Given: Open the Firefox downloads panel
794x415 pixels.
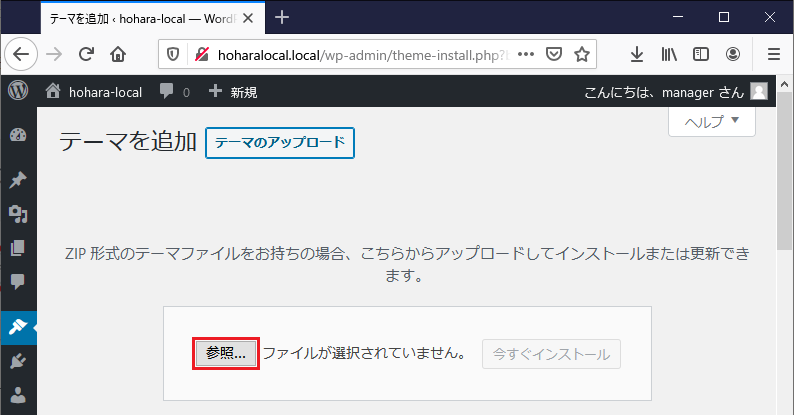Looking at the screenshot, I should [637, 54].
